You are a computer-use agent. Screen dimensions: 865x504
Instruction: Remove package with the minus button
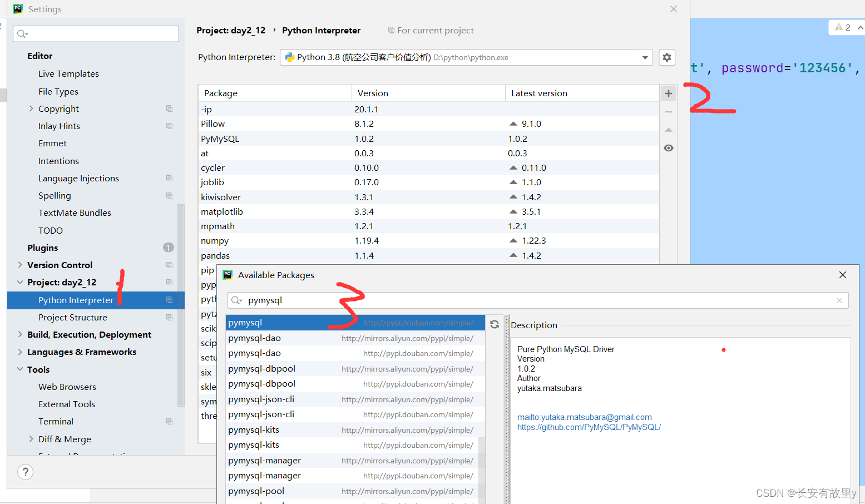pos(669,112)
